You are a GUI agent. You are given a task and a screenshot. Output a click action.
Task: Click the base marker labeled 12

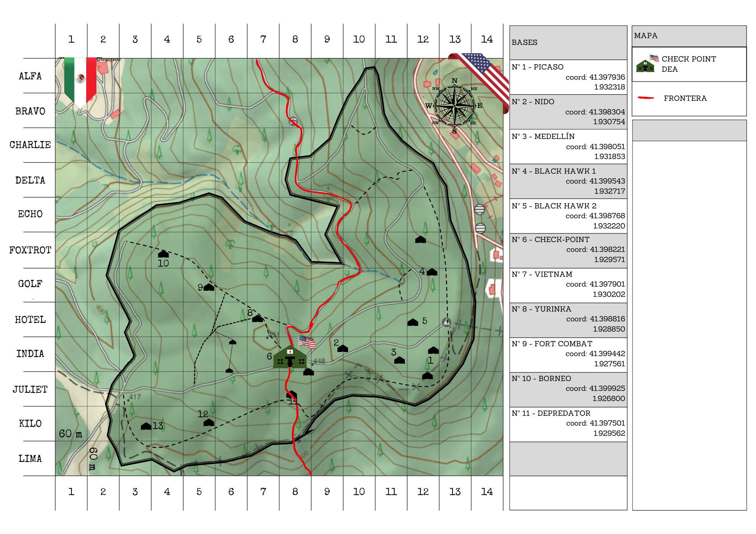click(209, 422)
